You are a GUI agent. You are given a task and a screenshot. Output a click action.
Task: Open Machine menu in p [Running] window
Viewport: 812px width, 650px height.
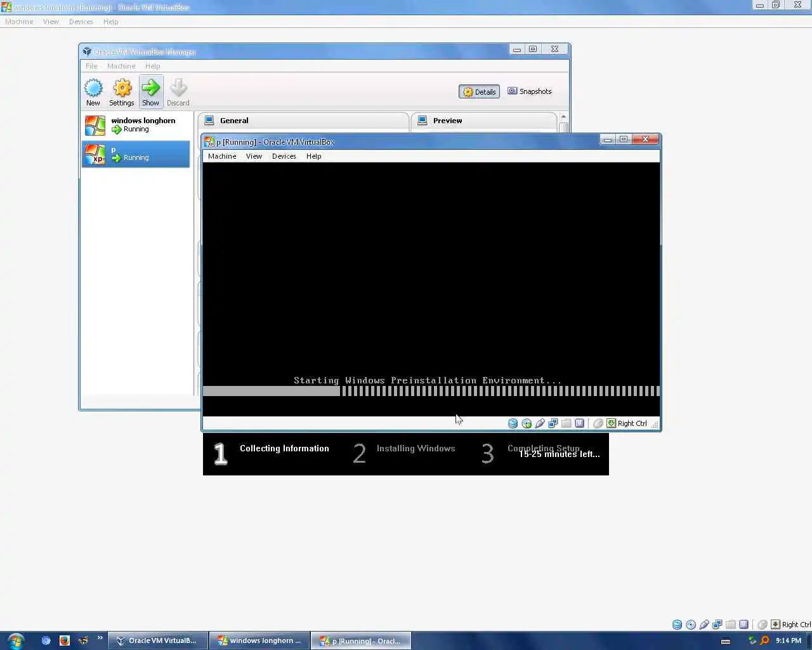pos(222,156)
